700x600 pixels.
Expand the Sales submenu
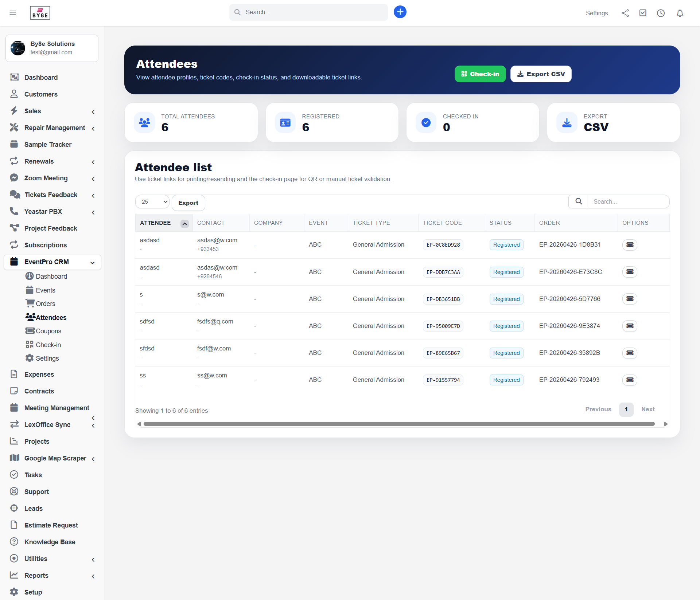tap(93, 111)
